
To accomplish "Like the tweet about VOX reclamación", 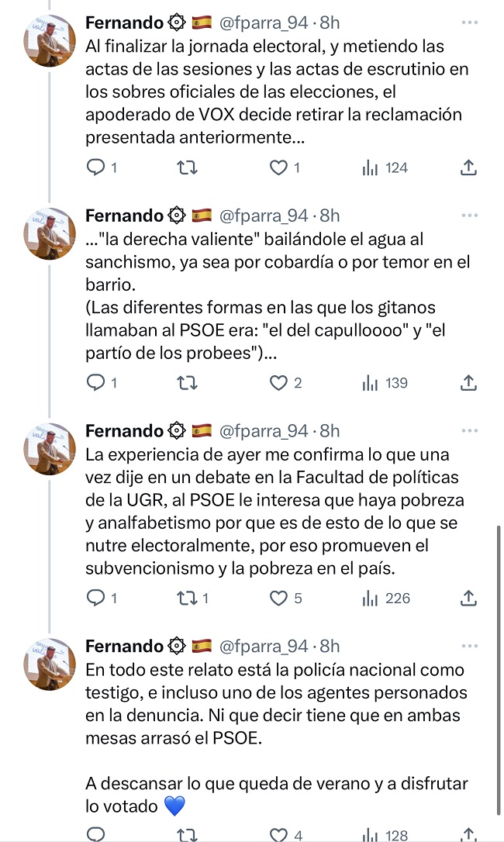I will [x=278, y=167].
